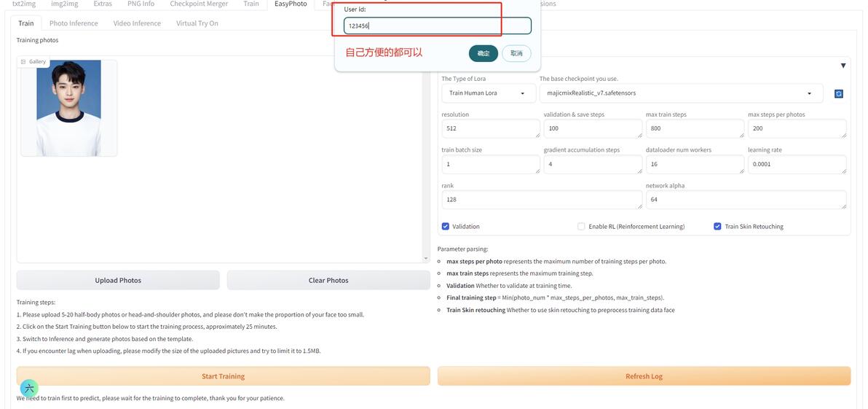Click the Refresh Log button
This screenshot has height=409, width=868.
click(x=644, y=376)
